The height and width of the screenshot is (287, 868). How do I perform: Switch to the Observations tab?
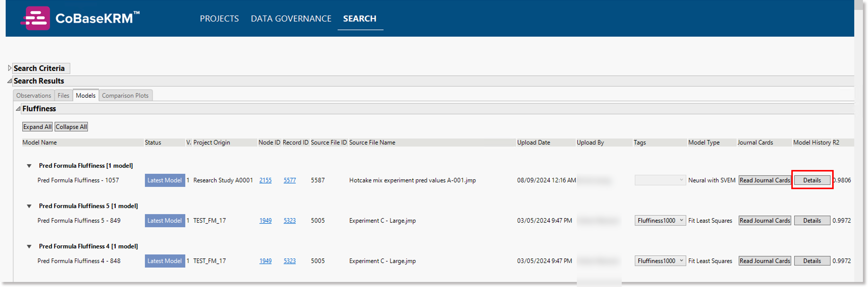point(34,96)
